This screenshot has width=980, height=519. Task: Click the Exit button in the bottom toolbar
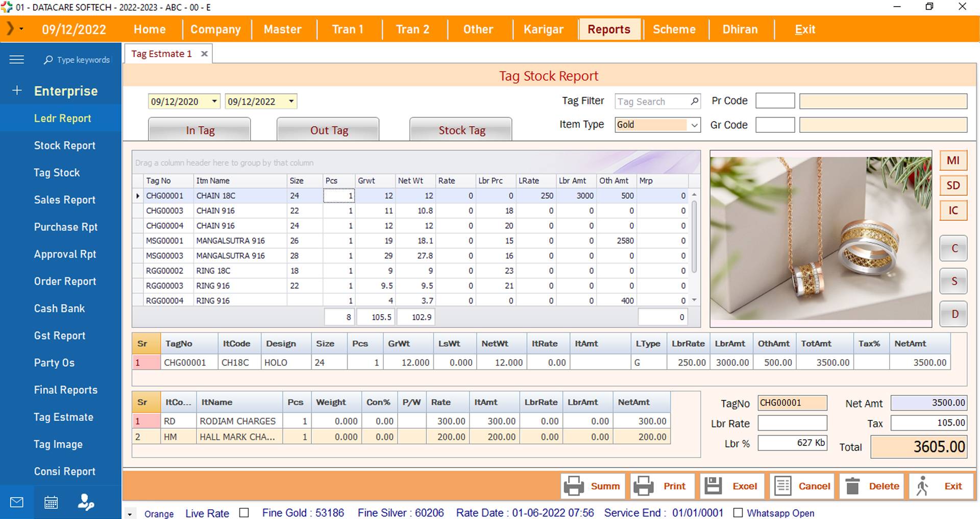point(941,486)
